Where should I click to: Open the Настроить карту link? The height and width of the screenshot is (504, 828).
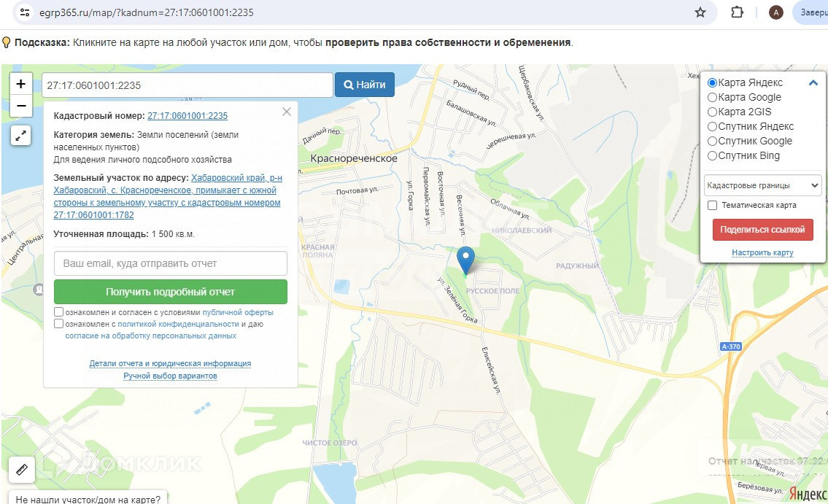coord(762,253)
